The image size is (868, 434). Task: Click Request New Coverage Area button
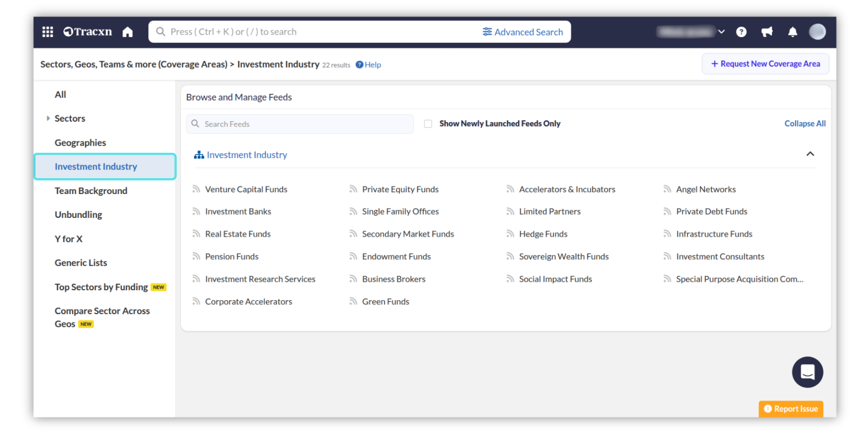coord(765,64)
